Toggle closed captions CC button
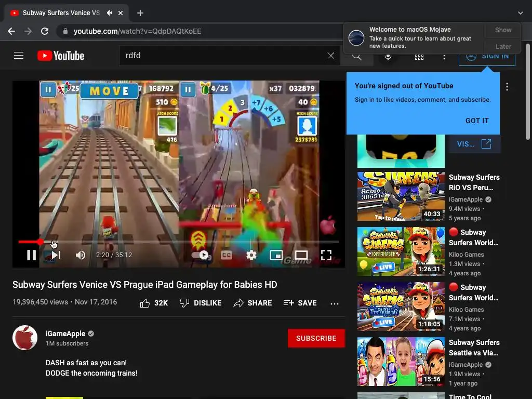 coord(227,255)
